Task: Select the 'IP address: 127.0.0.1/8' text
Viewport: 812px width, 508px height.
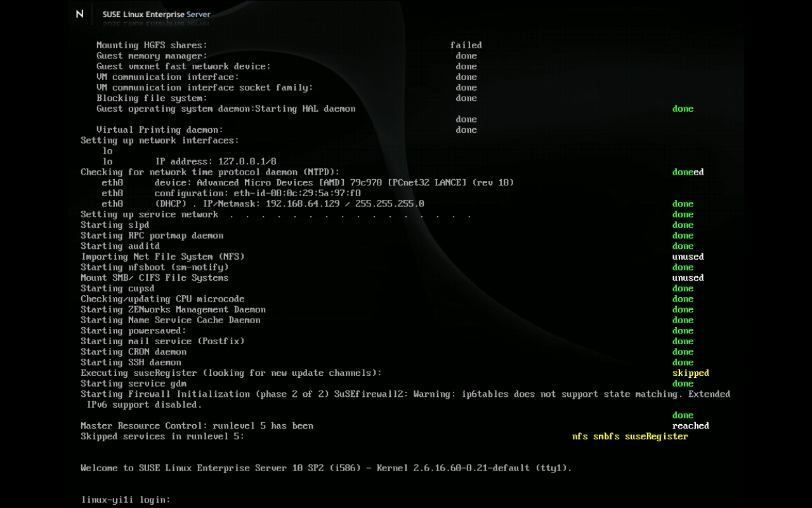Action: [216, 161]
